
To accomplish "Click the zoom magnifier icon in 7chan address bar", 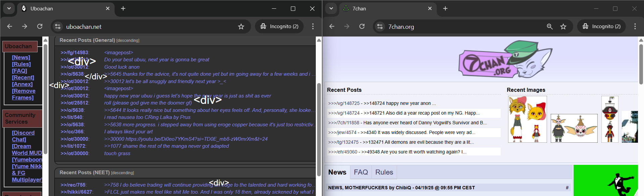I will tap(550, 26).
